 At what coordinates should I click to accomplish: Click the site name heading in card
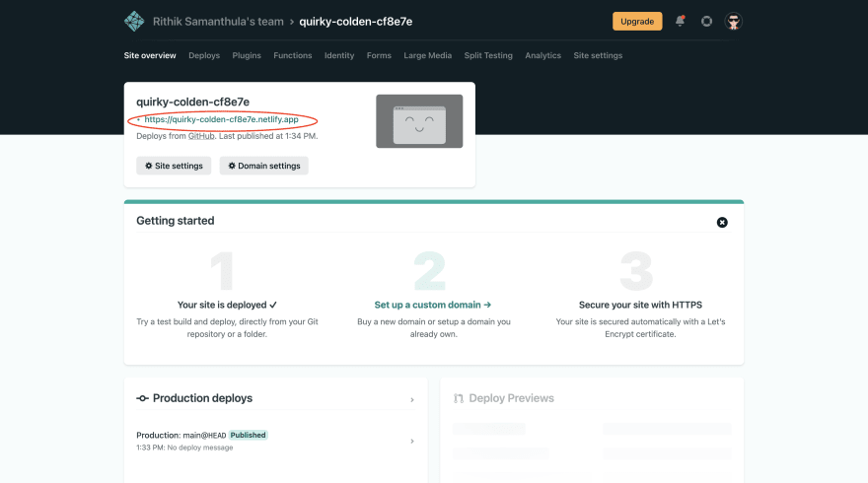[192, 102]
